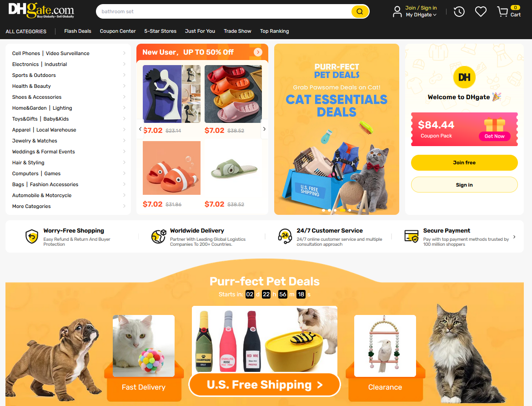This screenshot has width=532, height=406.
Task: Click the orange arrow on New User banner
Action: [x=258, y=52]
